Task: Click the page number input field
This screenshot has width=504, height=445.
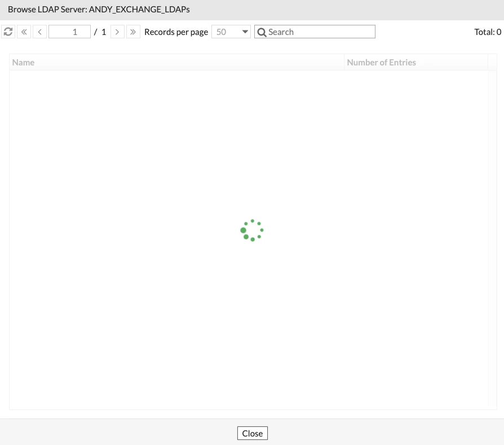Action: point(69,32)
